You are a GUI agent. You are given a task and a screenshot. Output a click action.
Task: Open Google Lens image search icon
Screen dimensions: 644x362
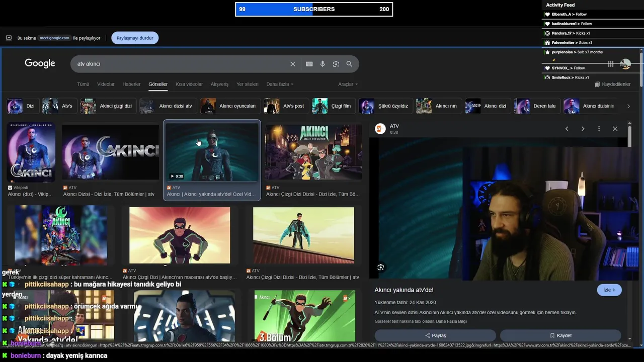(x=336, y=64)
